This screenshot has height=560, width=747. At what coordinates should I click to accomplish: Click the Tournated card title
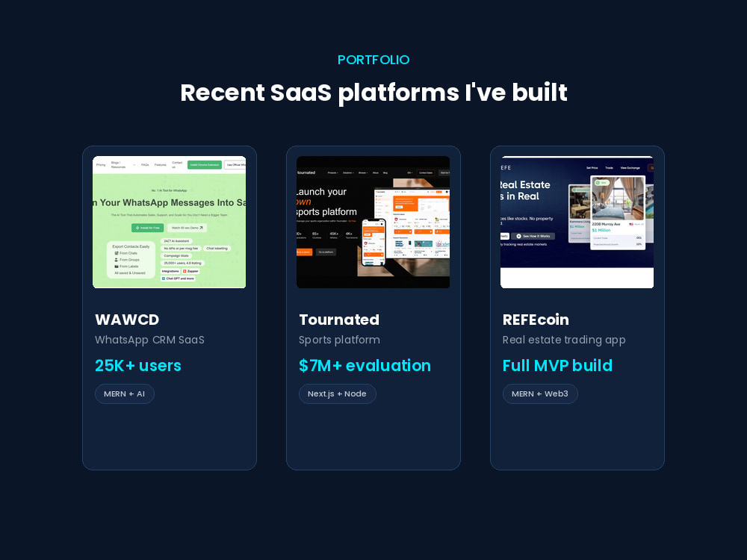tap(339, 320)
